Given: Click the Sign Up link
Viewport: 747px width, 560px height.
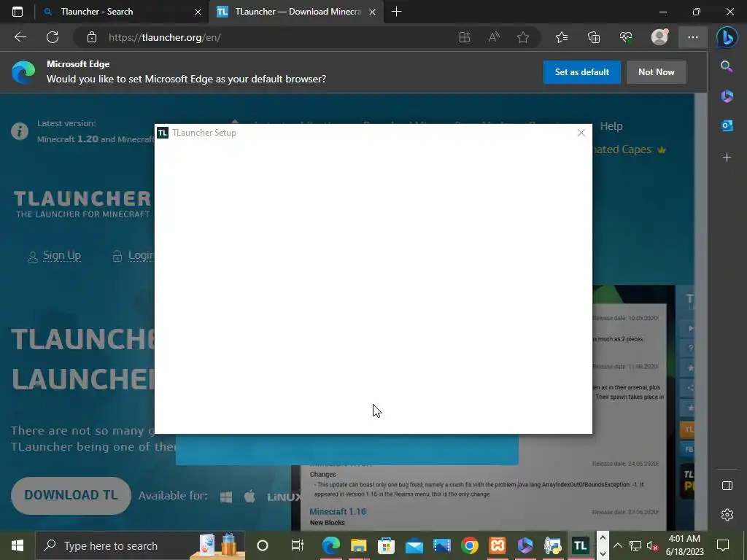Looking at the screenshot, I should (x=62, y=255).
